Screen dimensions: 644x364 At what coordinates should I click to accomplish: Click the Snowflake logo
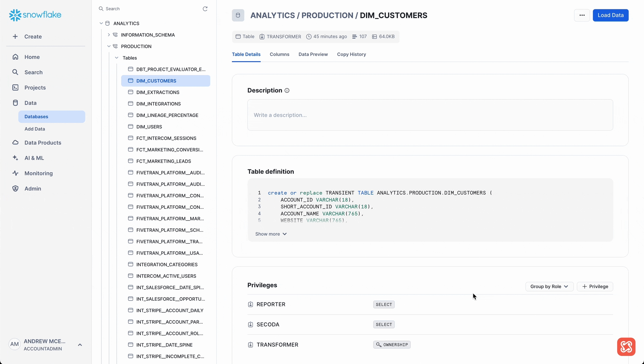coord(35,15)
